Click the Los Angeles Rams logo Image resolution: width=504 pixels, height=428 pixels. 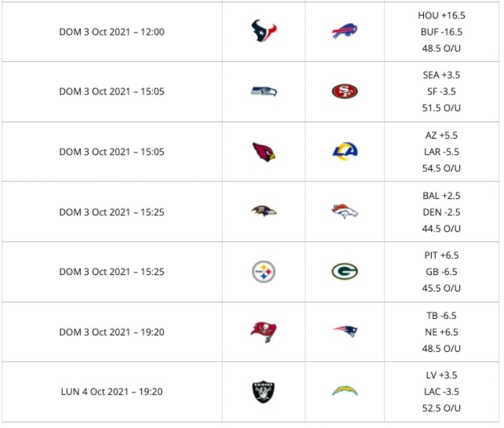click(x=345, y=152)
